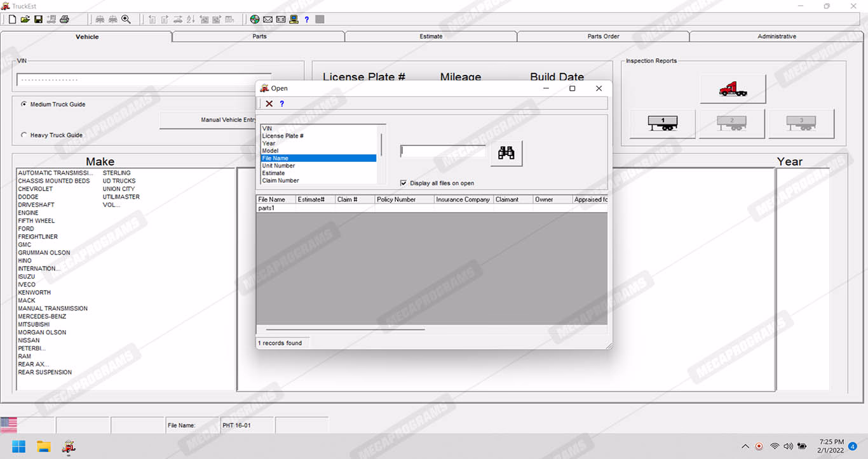Click the gray square icon ending the toolbar
This screenshot has width=868, height=459.
(x=320, y=20)
